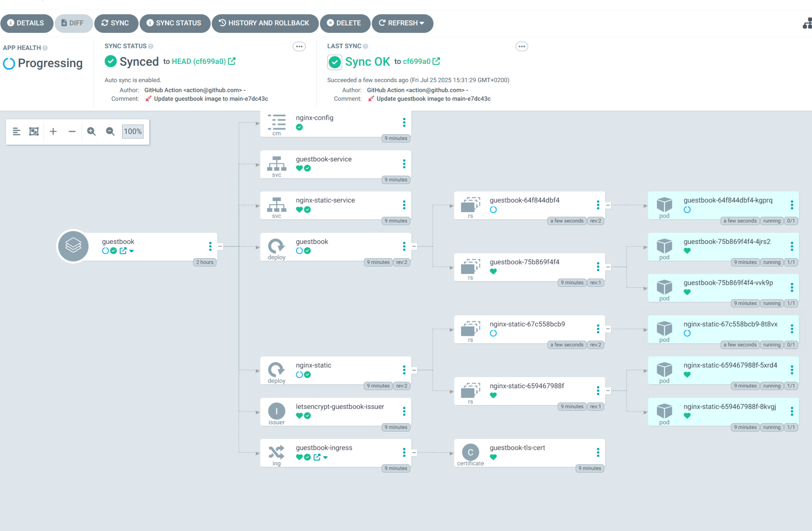Open kebab menu for guestbook-tls-cert certificate
The height and width of the screenshot is (531, 812).
598,452
